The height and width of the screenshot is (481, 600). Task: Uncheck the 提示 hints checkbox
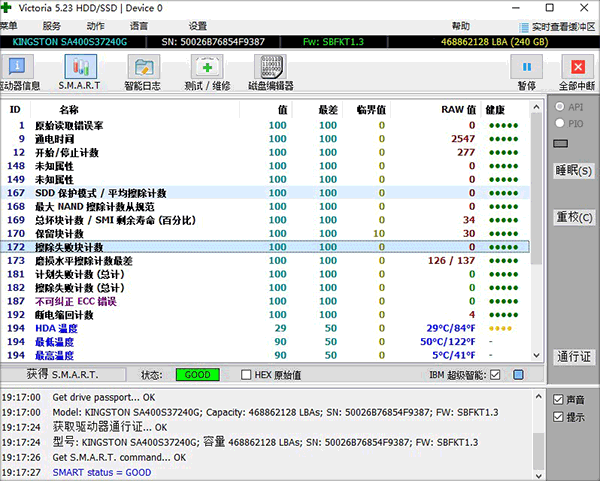coord(558,417)
